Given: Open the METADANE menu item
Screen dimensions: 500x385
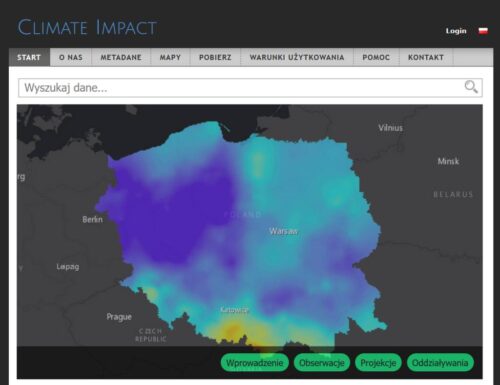Looking at the screenshot, I should [121, 57].
